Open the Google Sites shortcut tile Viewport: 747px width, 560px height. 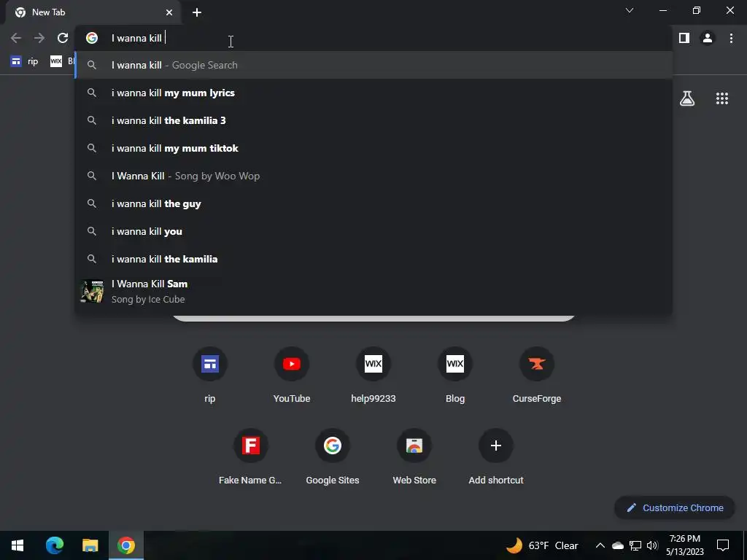pyautogui.click(x=333, y=457)
